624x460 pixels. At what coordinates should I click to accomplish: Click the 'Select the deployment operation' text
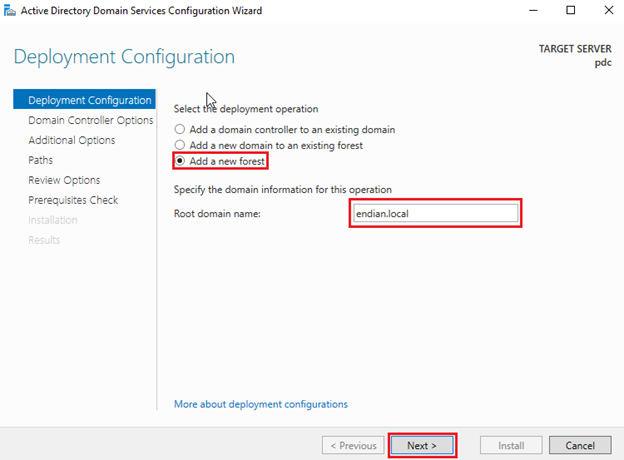click(246, 109)
